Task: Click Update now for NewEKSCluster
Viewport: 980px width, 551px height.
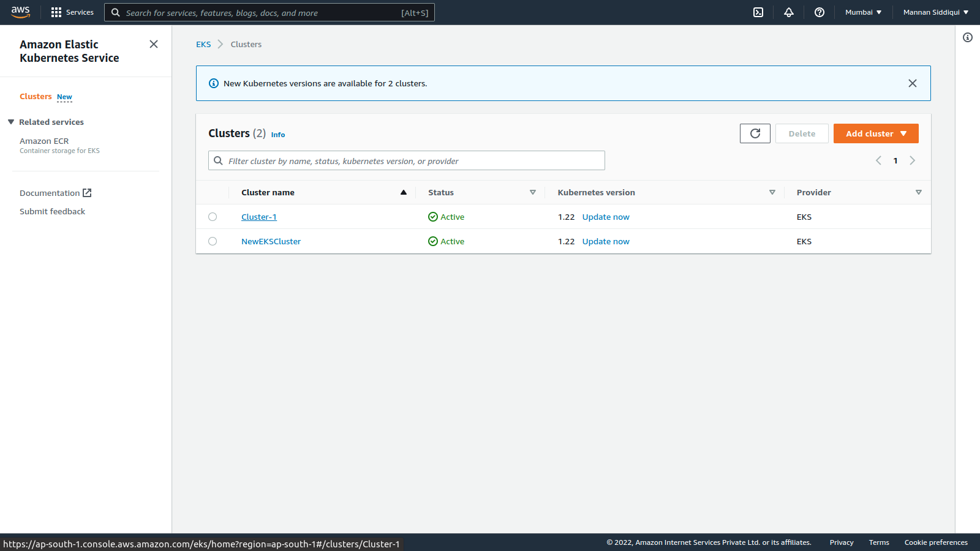Action: click(605, 241)
